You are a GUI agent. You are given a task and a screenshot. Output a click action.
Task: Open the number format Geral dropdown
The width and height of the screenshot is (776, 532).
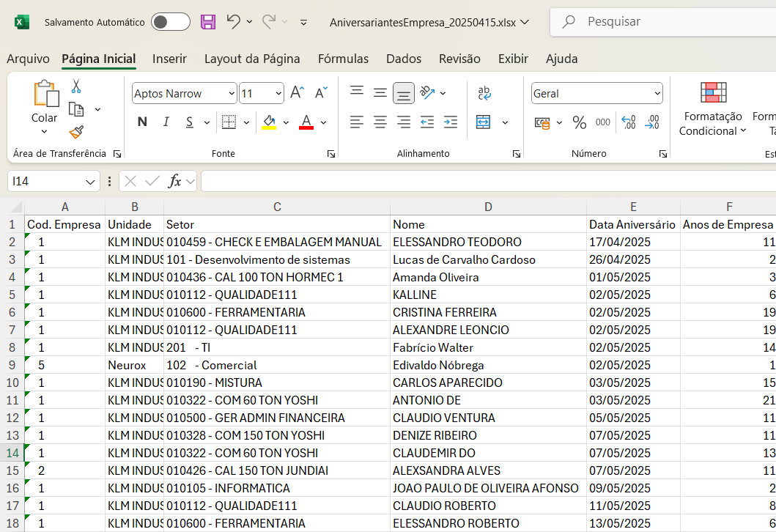(657, 94)
